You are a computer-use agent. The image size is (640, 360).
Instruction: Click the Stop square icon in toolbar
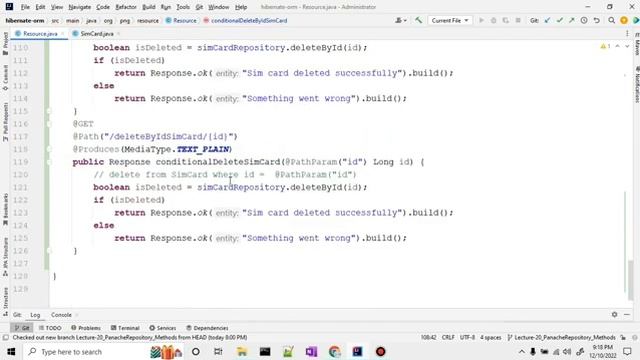pos(518,20)
